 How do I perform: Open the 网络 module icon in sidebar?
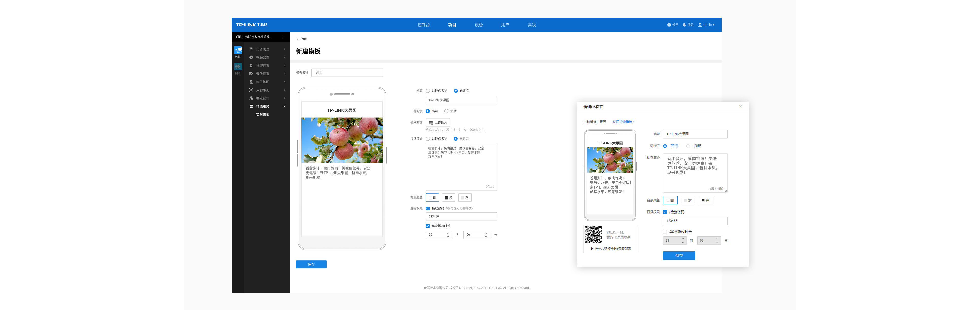click(238, 67)
